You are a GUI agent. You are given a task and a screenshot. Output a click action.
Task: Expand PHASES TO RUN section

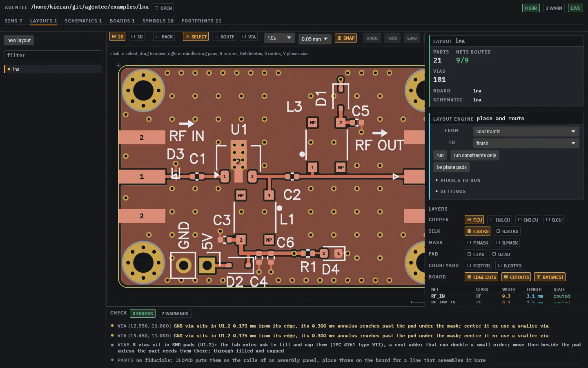[x=458, y=180]
